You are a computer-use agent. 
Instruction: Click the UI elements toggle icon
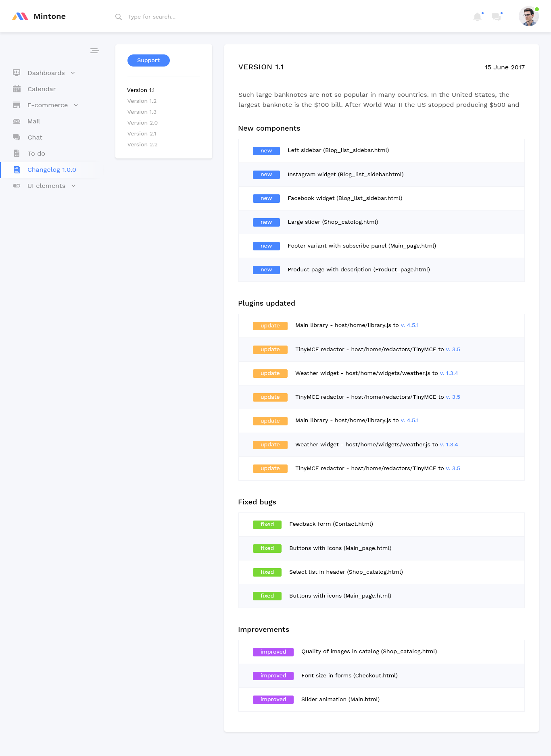[17, 186]
